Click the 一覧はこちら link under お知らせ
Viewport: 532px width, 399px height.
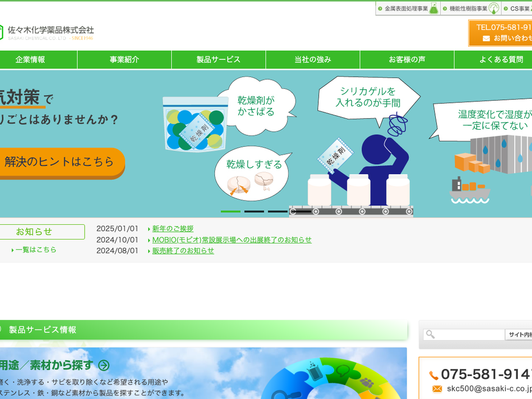click(36, 250)
